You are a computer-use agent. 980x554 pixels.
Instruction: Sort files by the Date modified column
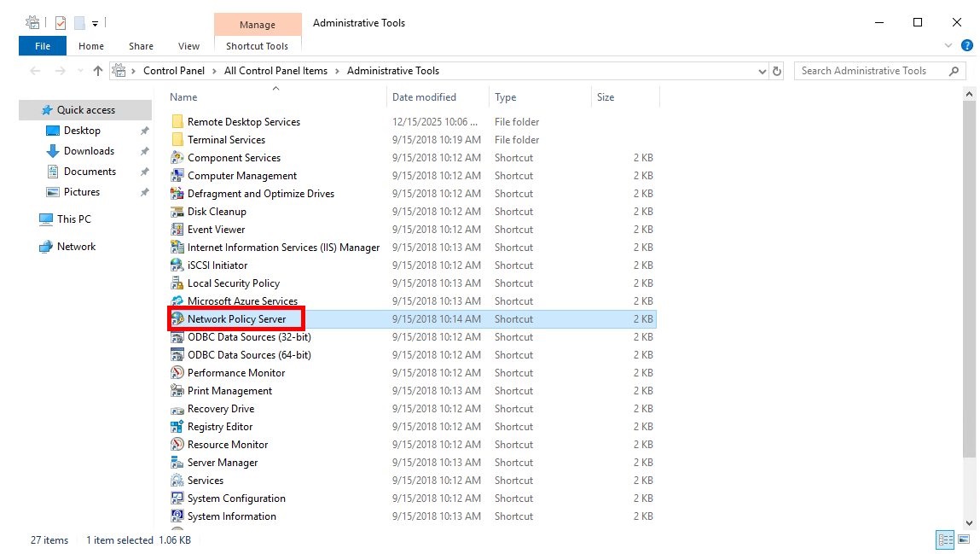pos(424,97)
